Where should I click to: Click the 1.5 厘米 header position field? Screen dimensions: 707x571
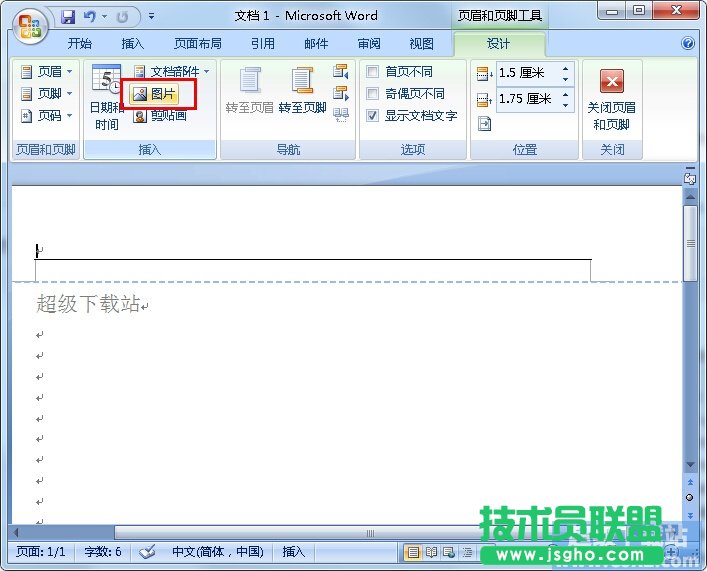[527, 73]
